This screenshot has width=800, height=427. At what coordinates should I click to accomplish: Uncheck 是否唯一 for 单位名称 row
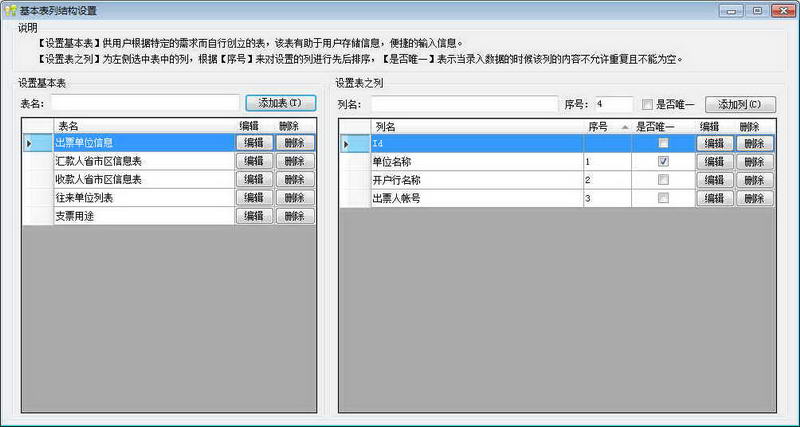coord(663,162)
